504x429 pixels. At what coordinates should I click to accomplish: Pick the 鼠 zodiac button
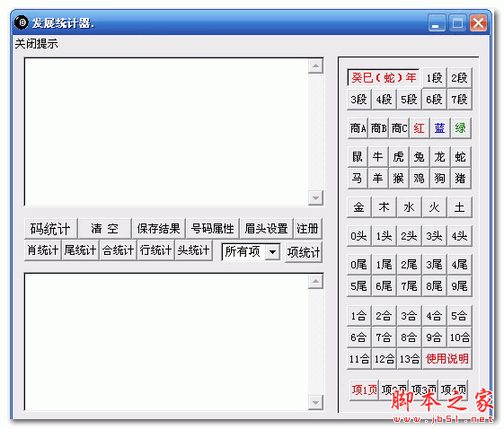(x=358, y=157)
